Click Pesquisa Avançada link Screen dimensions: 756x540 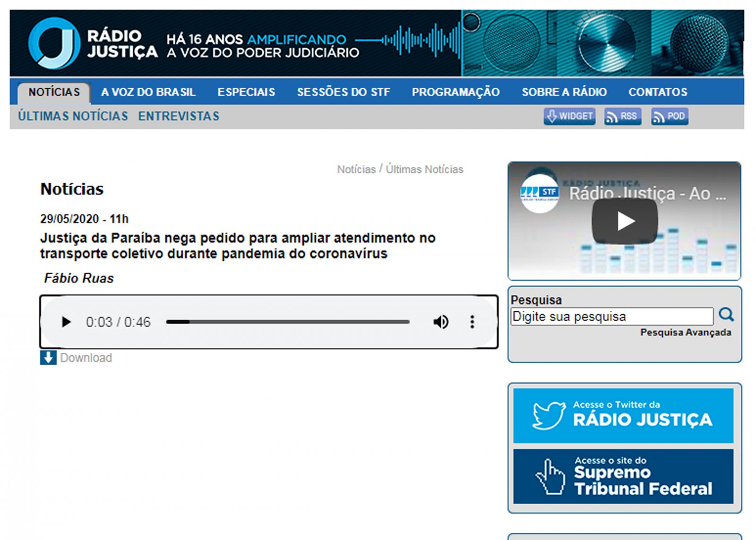click(685, 333)
